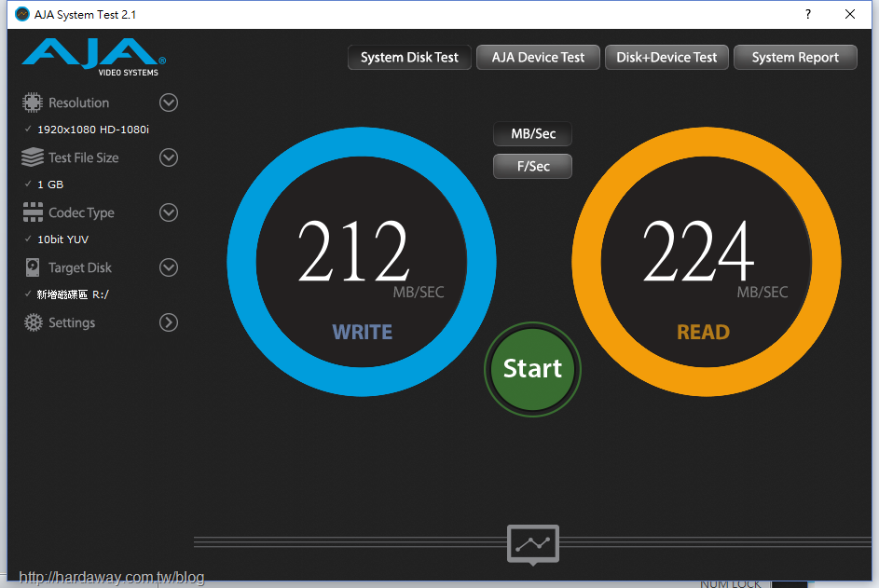Click the READ gauge label
Image resolution: width=879 pixels, height=588 pixels.
point(703,332)
